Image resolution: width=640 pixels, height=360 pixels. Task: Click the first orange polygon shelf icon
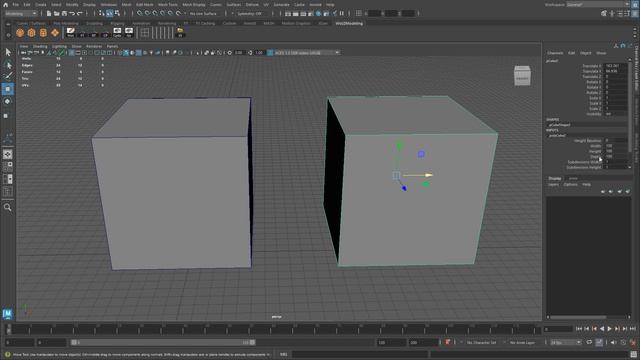coord(20,33)
